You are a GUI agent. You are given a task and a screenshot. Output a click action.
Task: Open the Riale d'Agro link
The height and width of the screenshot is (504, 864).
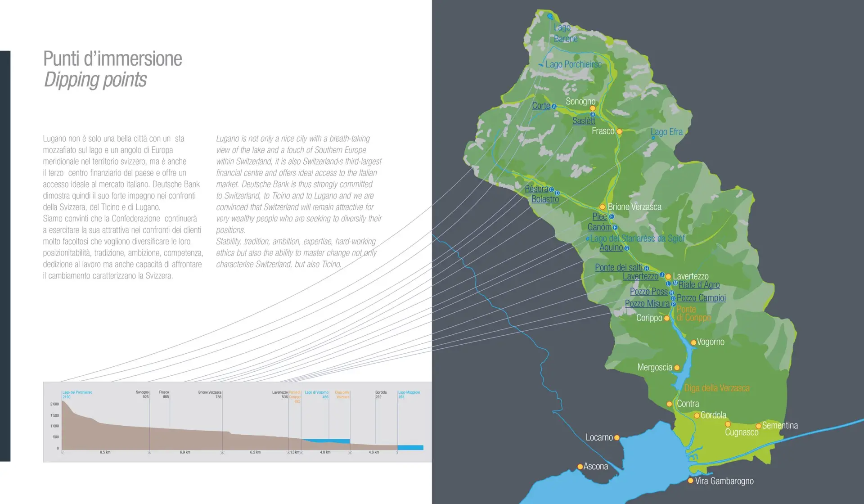click(699, 284)
